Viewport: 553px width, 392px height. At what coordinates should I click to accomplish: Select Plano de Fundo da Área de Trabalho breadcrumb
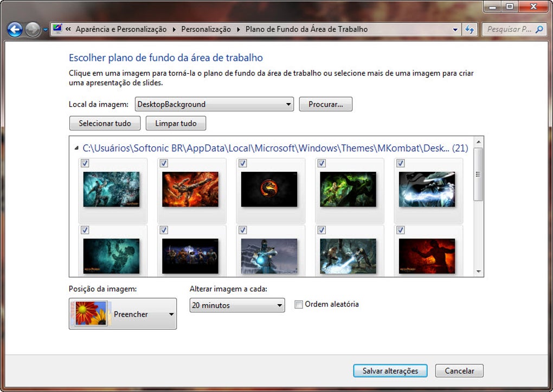pos(306,29)
